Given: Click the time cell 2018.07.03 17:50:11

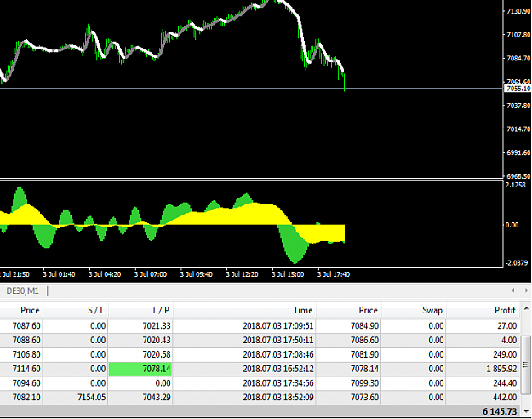Looking at the screenshot, I should click(x=278, y=341).
